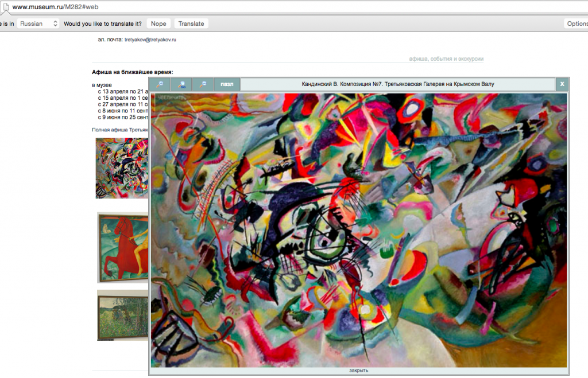The width and height of the screenshot is (588, 378).
Task: Click the 'эл. почта:' label
Action: coord(110,40)
